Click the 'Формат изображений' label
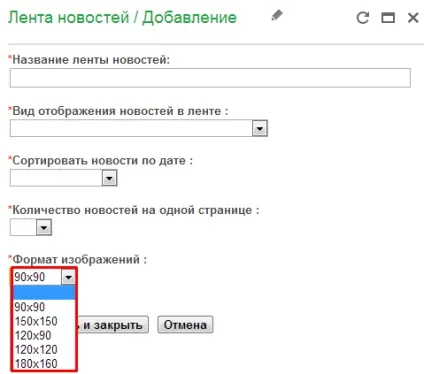Screen dimensions: 424x374 click(77, 259)
